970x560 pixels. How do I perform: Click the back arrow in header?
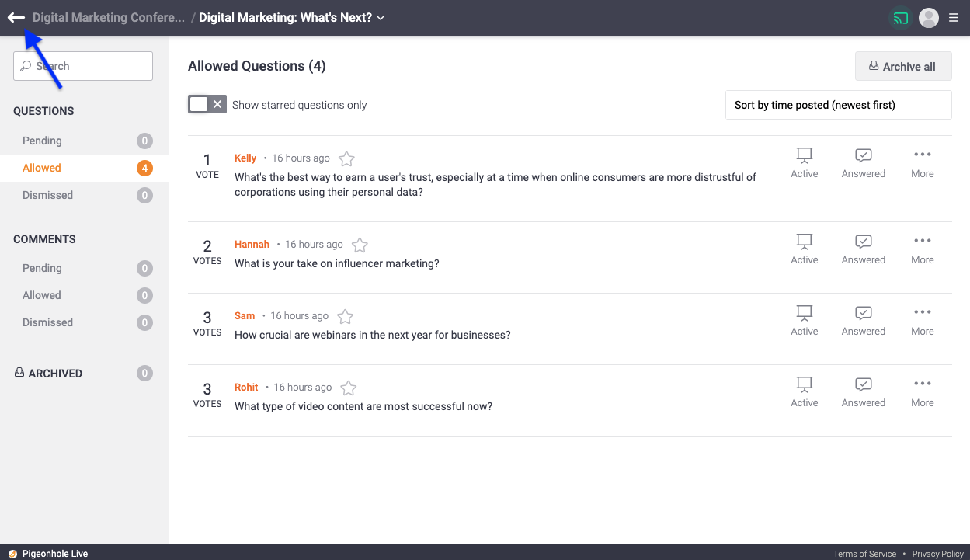click(16, 18)
